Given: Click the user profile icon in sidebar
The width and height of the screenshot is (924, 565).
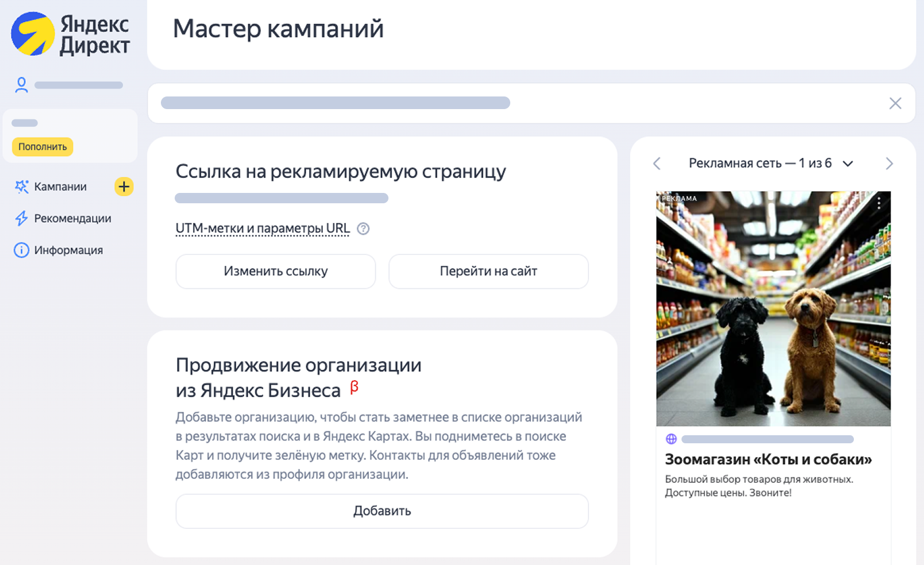Looking at the screenshot, I should 21,84.
